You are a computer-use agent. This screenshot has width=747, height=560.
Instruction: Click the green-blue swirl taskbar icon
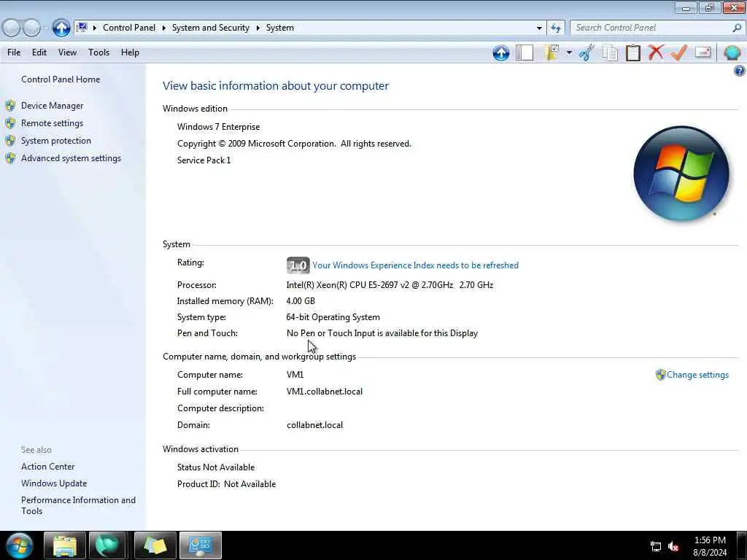click(108, 545)
